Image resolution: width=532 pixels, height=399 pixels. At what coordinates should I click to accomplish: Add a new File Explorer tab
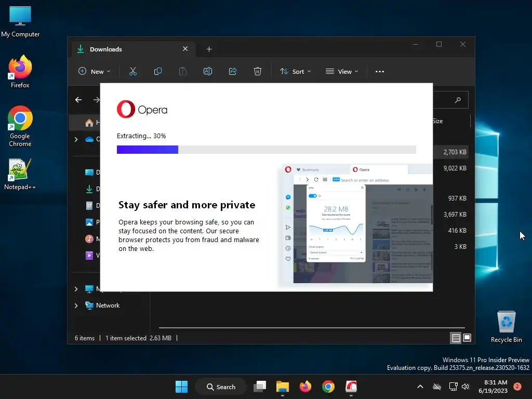(209, 49)
